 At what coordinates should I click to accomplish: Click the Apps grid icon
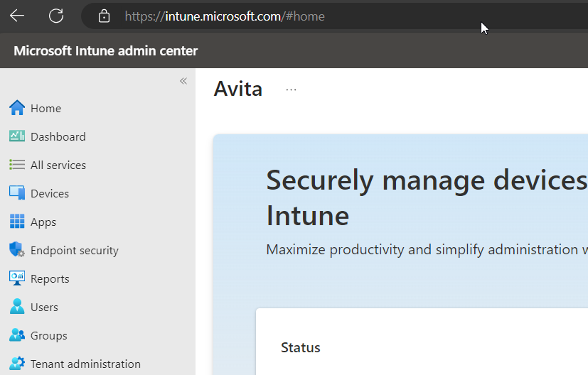click(17, 222)
